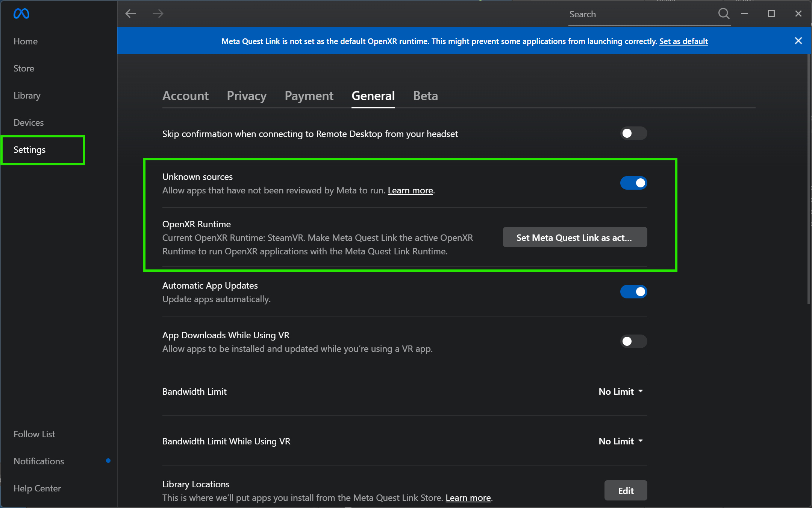Click Edit for Library Locations
This screenshot has width=812, height=508.
point(626,491)
